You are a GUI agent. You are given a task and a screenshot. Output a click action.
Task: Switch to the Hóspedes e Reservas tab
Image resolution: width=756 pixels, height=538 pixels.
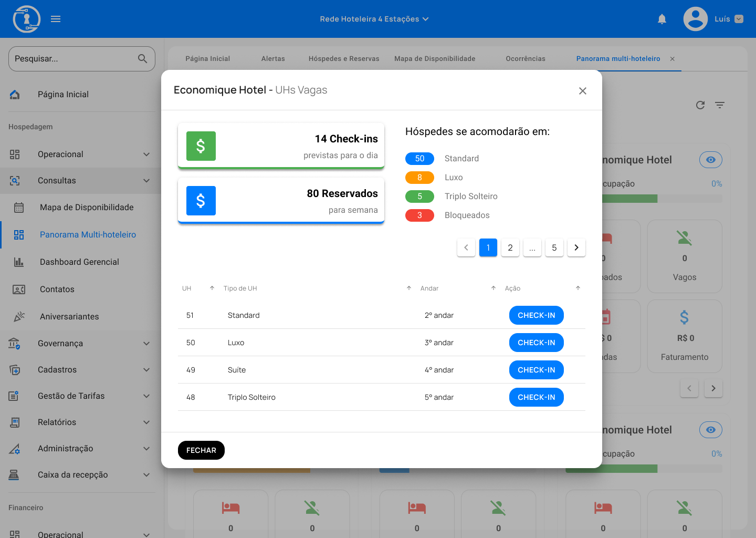pyautogui.click(x=343, y=59)
